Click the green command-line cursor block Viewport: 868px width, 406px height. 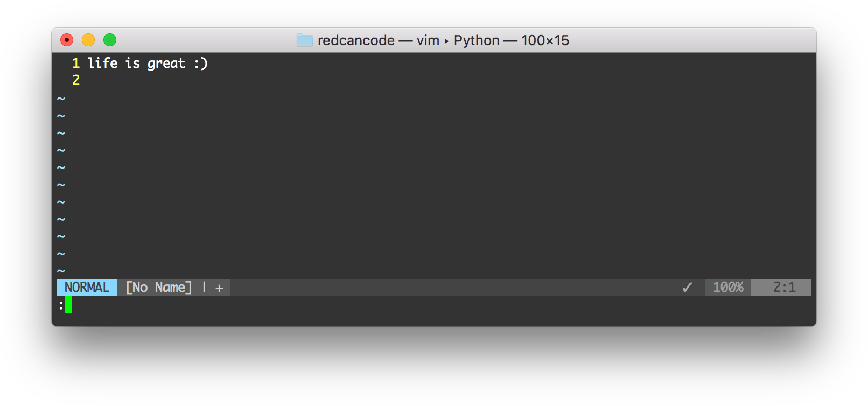tap(68, 305)
